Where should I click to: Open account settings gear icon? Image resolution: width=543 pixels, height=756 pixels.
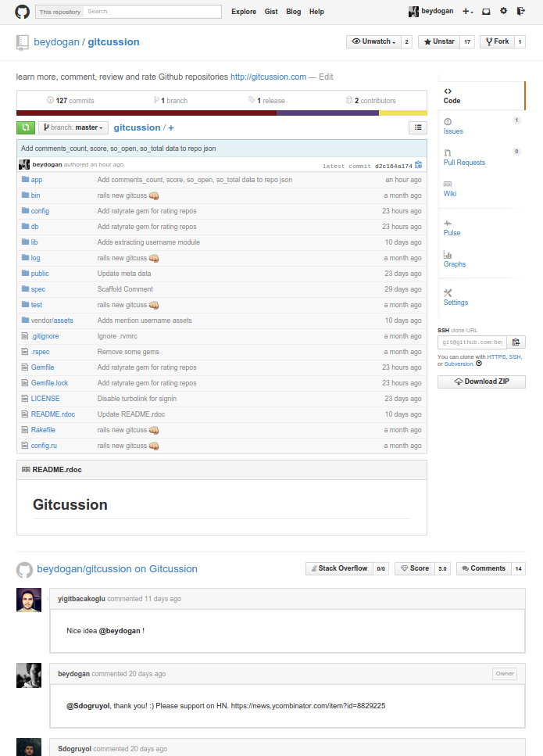click(503, 11)
